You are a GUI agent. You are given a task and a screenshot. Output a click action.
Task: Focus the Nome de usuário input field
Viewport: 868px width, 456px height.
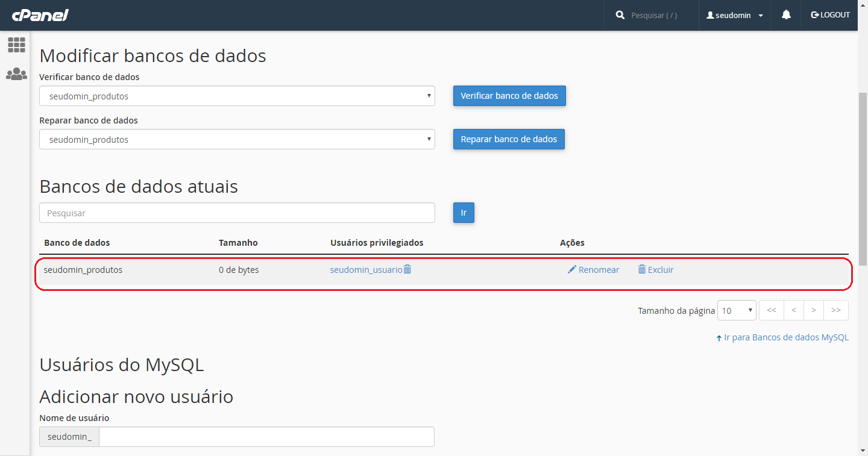click(266, 437)
